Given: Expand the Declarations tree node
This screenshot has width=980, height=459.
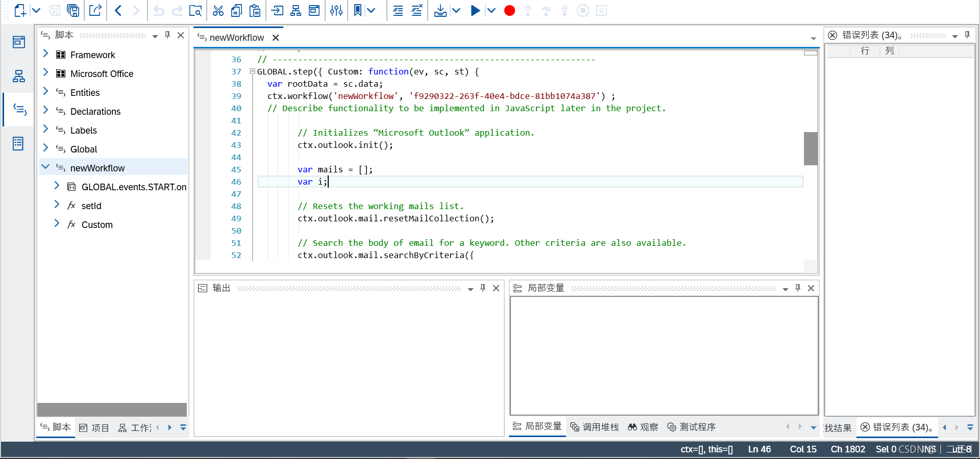Looking at the screenshot, I should [45, 110].
